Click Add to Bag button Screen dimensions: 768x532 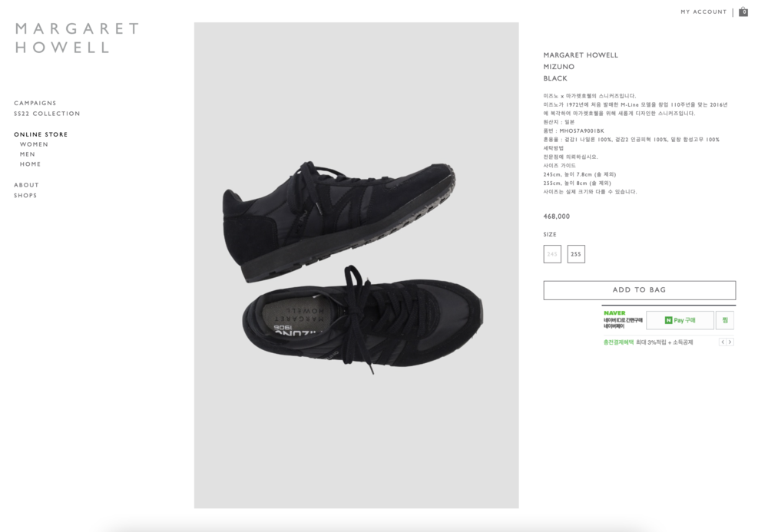639,290
